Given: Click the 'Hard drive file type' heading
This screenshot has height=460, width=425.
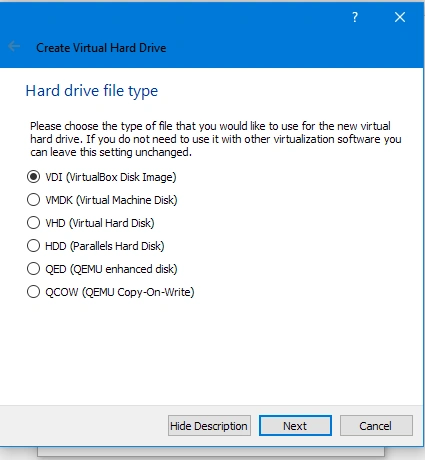Looking at the screenshot, I should pos(92,91).
